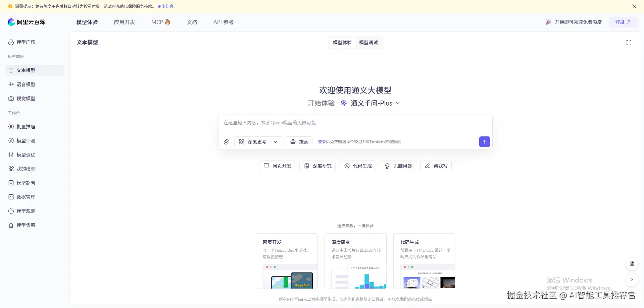
Task: Select the 深度研究 chip industry template card
Action: [355, 261]
